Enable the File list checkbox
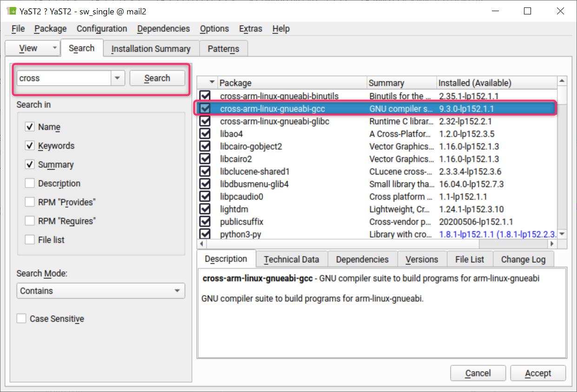 30,240
